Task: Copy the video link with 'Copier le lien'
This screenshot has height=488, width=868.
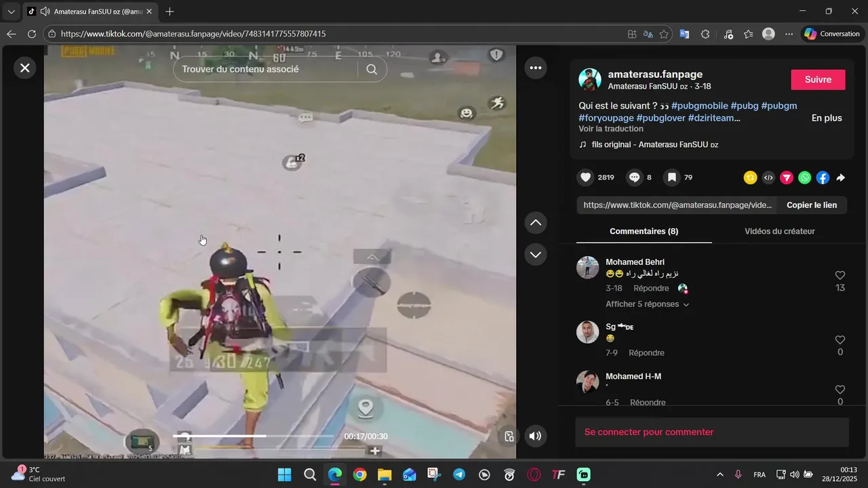Action: 812,205
